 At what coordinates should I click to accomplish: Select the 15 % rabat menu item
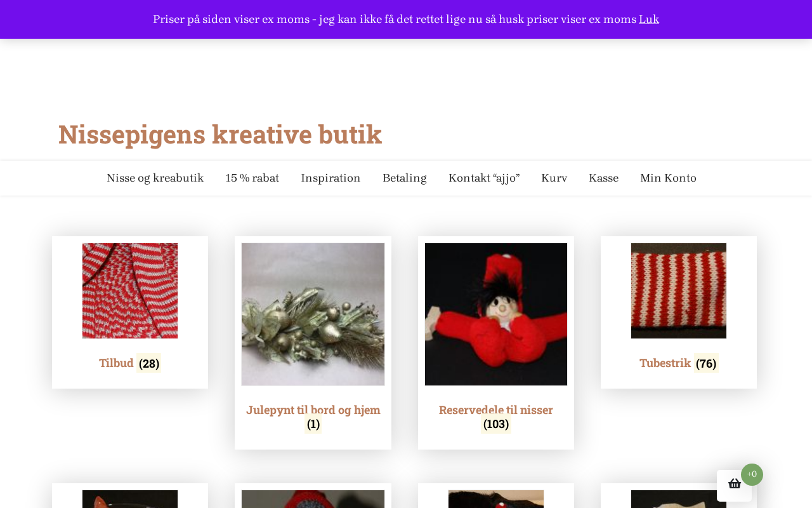[252, 178]
